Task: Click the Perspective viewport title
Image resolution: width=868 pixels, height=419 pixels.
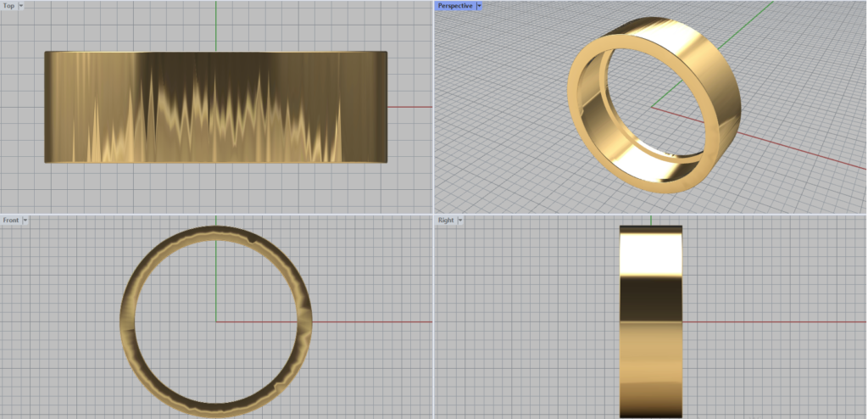Action: (x=455, y=6)
